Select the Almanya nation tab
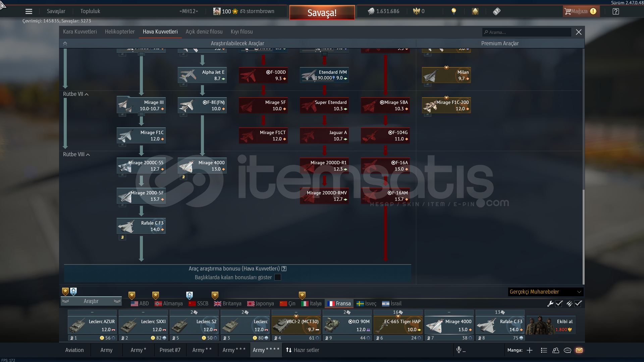This screenshot has width=644, height=362. [x=169, y=304]
